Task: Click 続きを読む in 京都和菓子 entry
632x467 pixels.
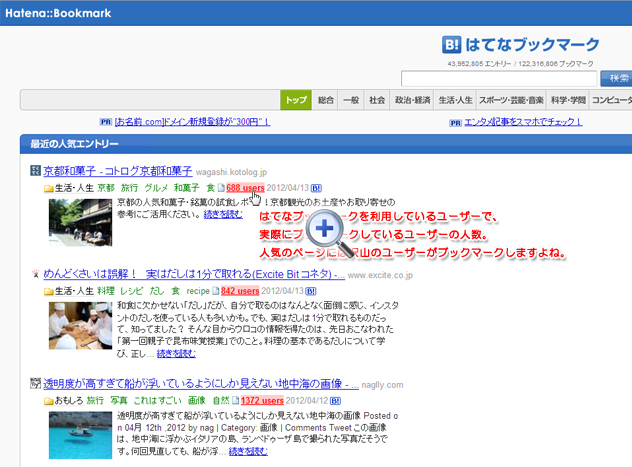Action: (223, 214)
